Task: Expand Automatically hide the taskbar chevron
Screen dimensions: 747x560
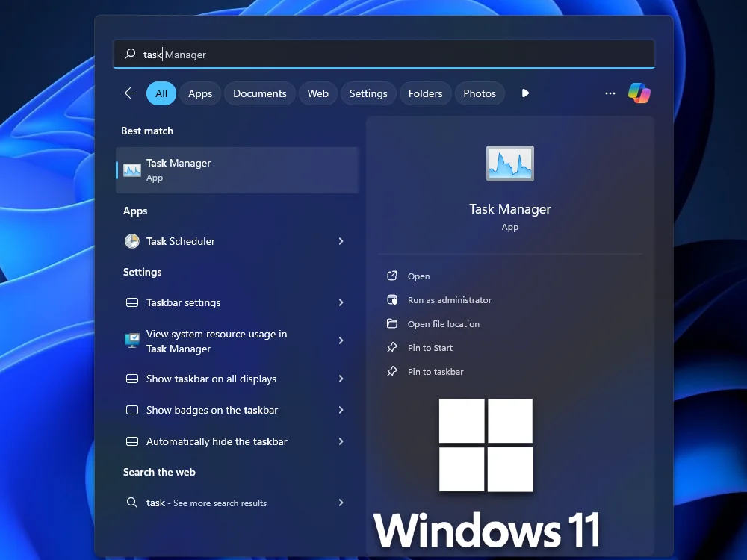Action: click(x=341, y=441)
